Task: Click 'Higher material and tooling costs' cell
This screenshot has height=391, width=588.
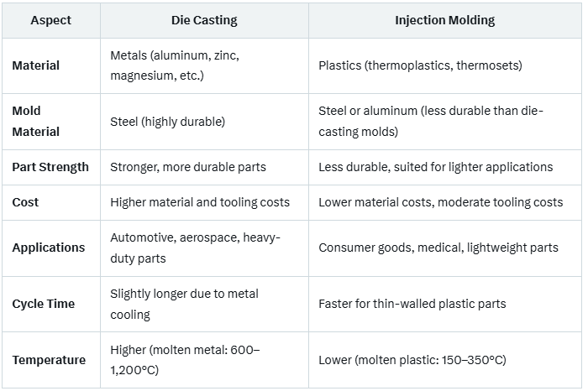Action: pos(200,202)
